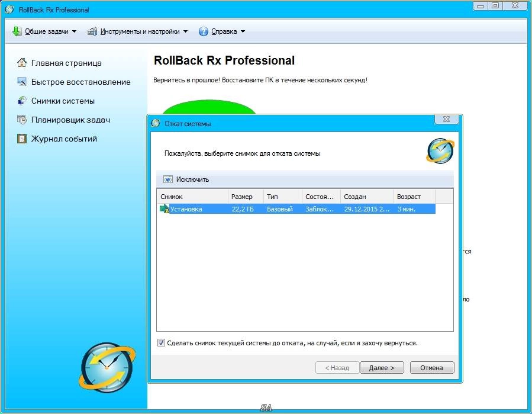Click the Отмена button
The width and height of the screenshot is (532, 414).
pyautogui.click(x=432, y=367)
